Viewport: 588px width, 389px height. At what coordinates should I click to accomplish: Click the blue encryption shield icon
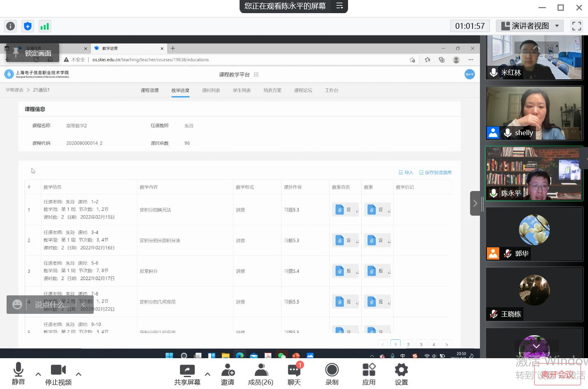(x=28, y=26)
